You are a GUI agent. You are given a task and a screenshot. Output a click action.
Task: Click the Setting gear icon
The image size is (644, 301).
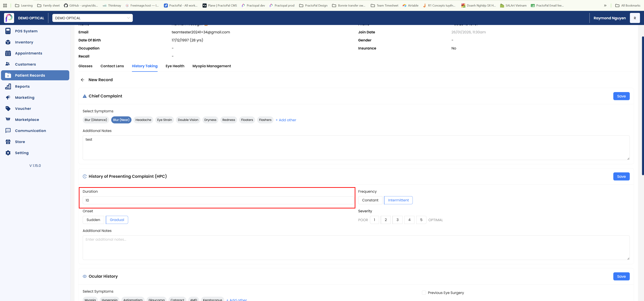(x=8, y=153)
